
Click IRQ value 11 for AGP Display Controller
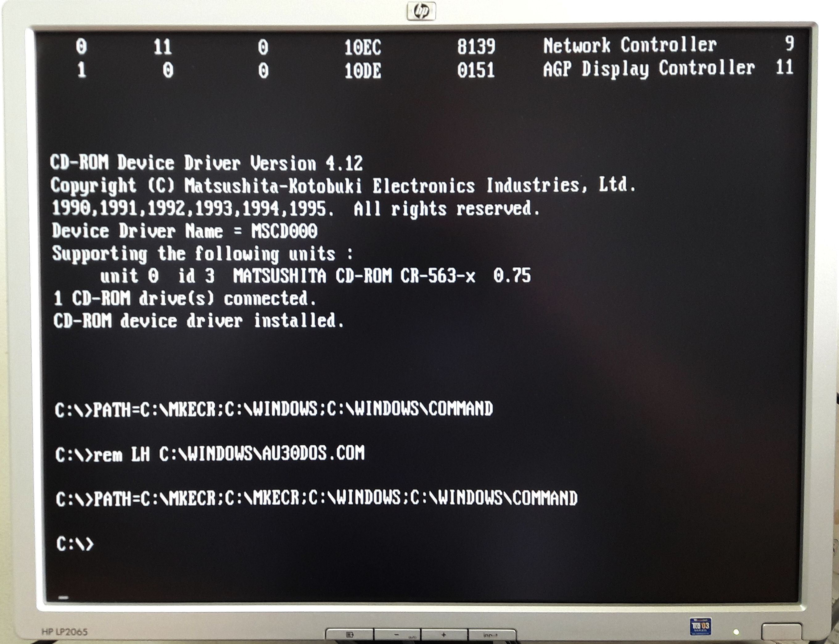click(784, 67)
